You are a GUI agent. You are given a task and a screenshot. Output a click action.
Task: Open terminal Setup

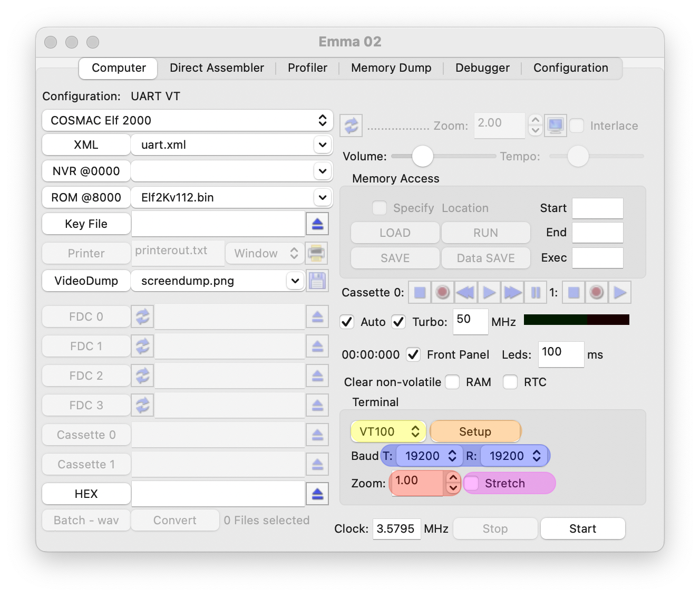click(475, 431)
